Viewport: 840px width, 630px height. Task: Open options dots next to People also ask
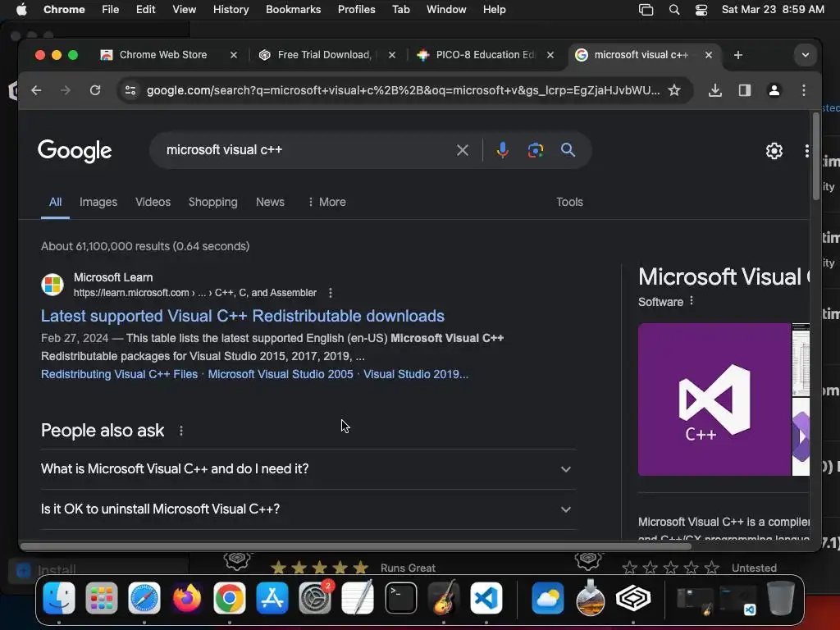pos(181,431)
